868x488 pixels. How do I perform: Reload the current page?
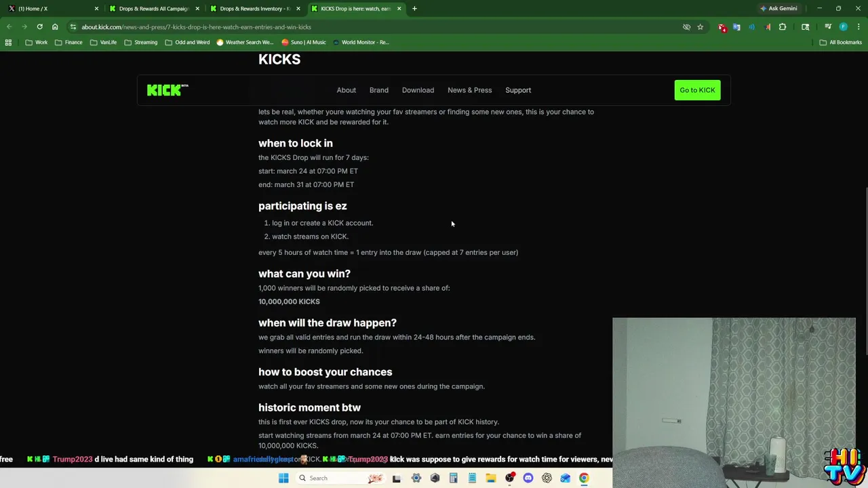40,27
